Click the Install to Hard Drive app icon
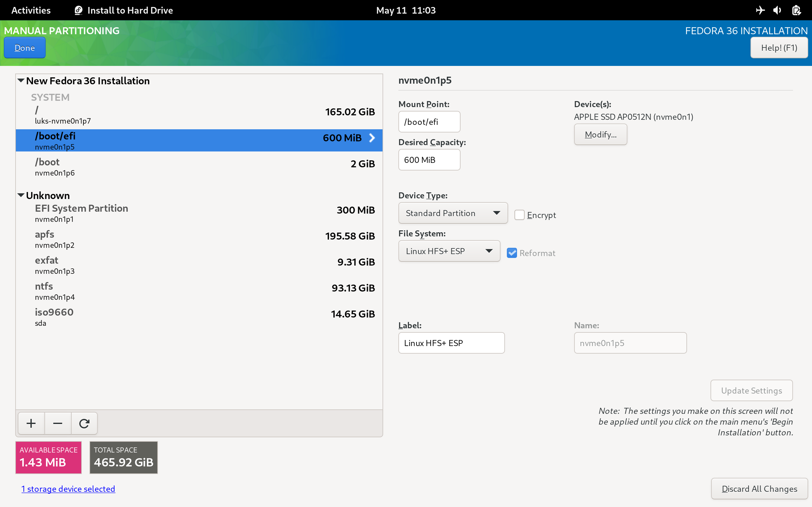The height and width of the screenshot is (507, 812). (79, 10)
